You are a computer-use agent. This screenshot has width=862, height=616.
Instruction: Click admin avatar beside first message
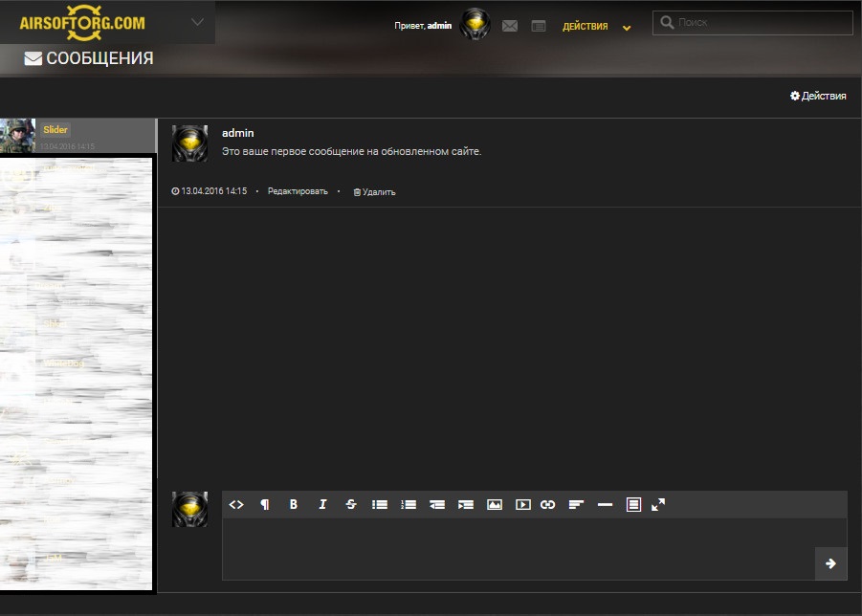pyautogui.click(x=189, y=143)
